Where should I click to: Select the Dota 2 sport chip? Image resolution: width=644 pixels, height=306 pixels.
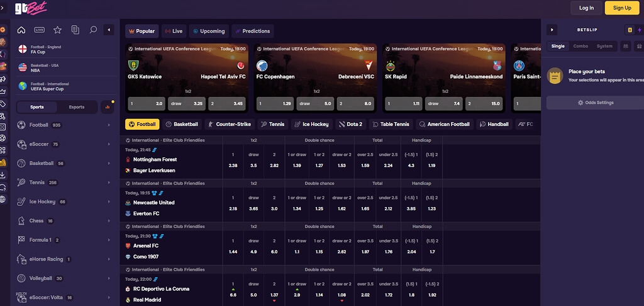pos(351,124)
